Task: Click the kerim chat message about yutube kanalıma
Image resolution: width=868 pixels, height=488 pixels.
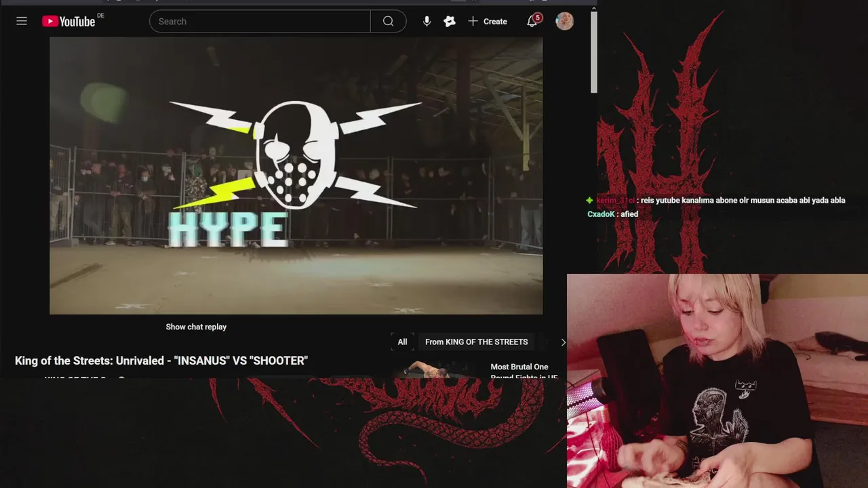Action: click(743, 201)
